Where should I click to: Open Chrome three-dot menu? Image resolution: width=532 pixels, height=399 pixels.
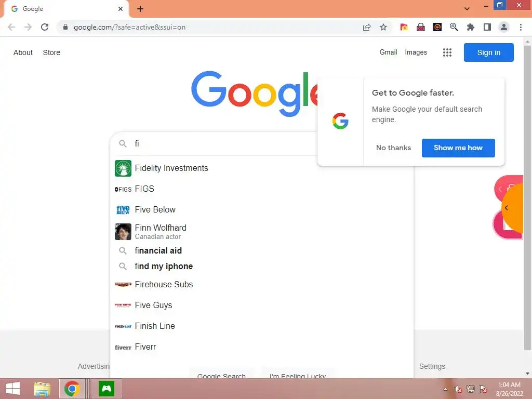521,27
